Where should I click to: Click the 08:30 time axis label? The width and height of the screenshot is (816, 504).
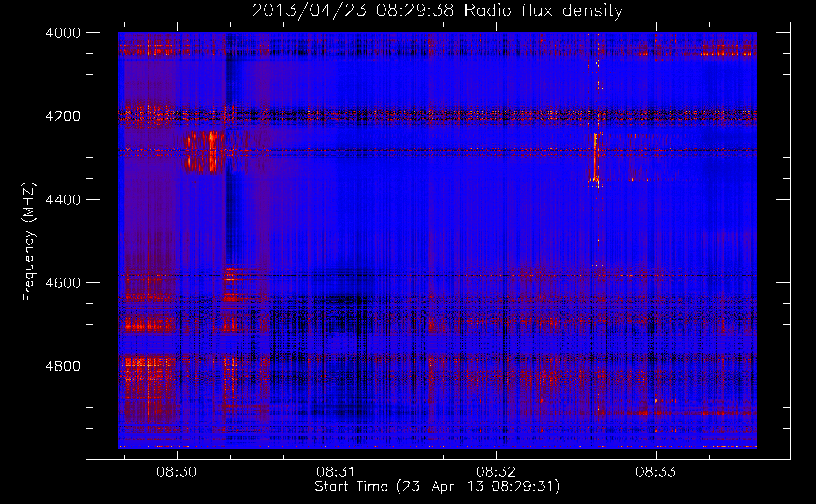[x=177, y=472]
